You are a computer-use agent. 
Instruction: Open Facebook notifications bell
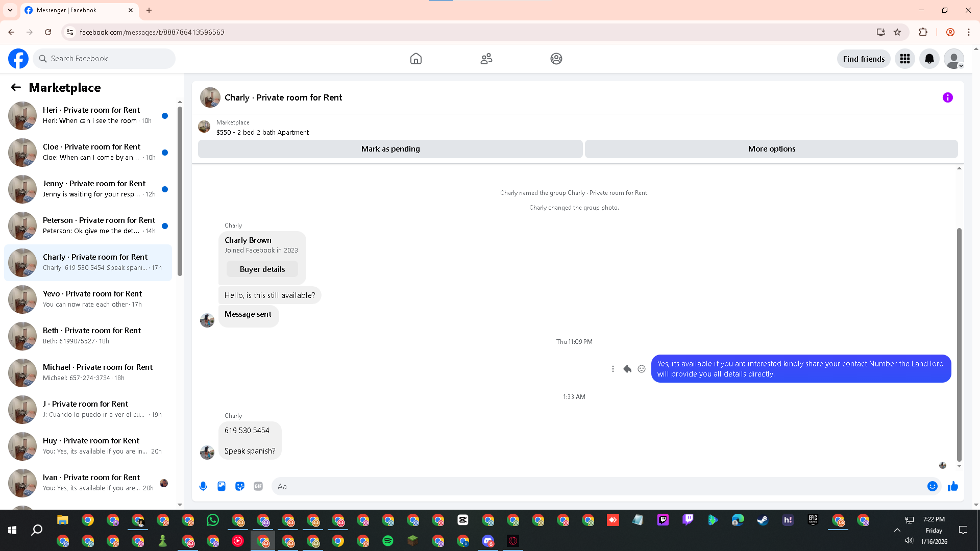pos(929,59)
